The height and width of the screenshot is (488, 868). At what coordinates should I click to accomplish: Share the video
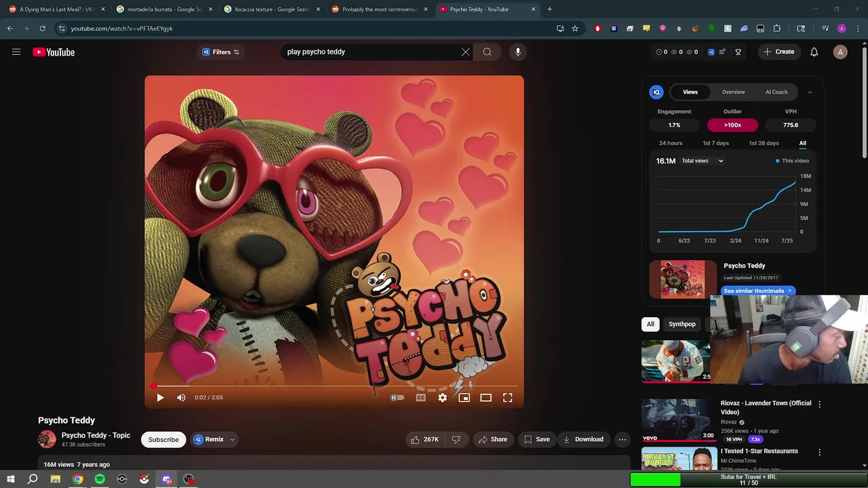click(x=493, y=439)
